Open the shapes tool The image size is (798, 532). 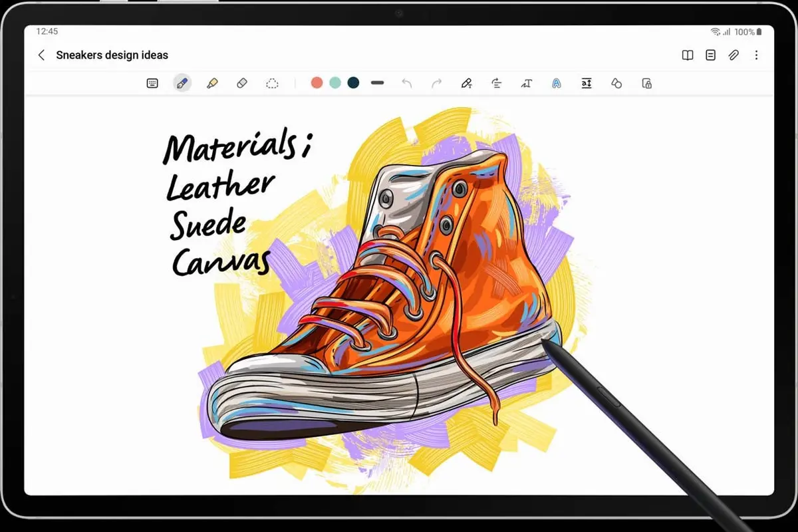[x=616, y=83]
